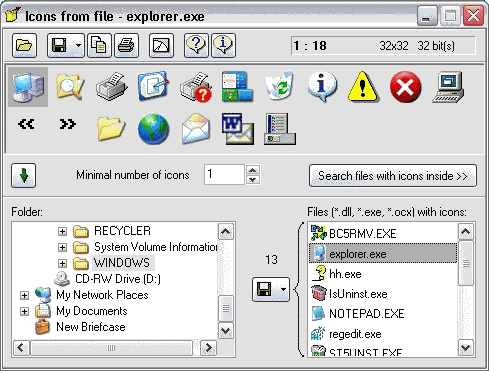Select the double right arrows icon
The image size is (489, 371).
click(x=68, y=124)
